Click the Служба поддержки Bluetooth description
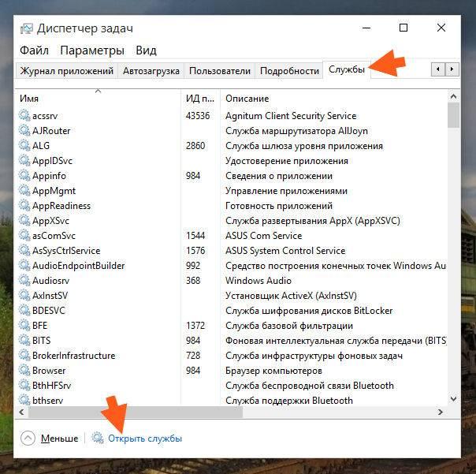This screenshot has height=474, width=476. 288,400
